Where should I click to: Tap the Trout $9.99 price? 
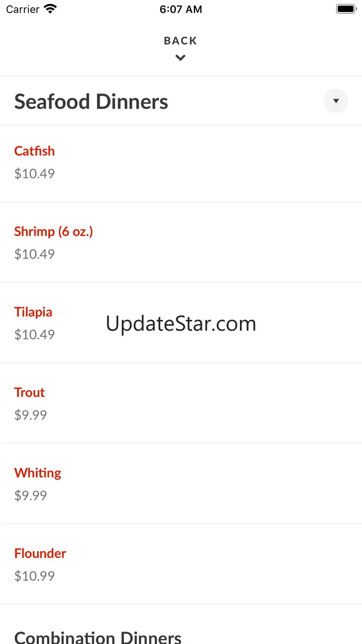(x=31, y=415)
